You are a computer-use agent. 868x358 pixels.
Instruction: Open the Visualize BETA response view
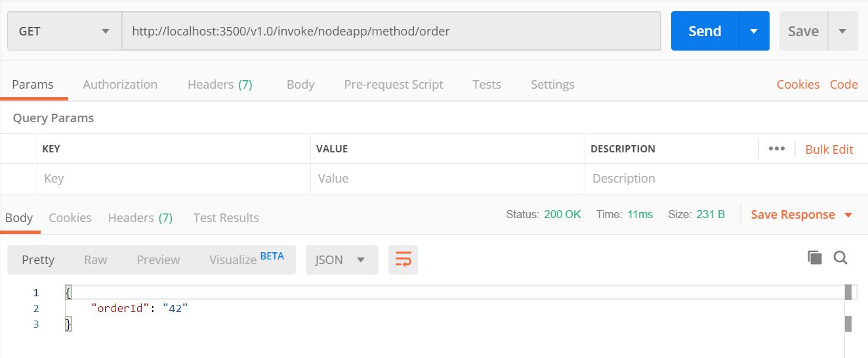[x=246, y=259]
